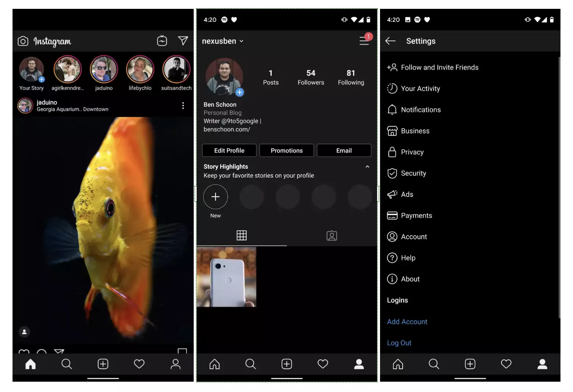Open direct messages paper plane icon
Screen dimensions: 573x392
183,41
